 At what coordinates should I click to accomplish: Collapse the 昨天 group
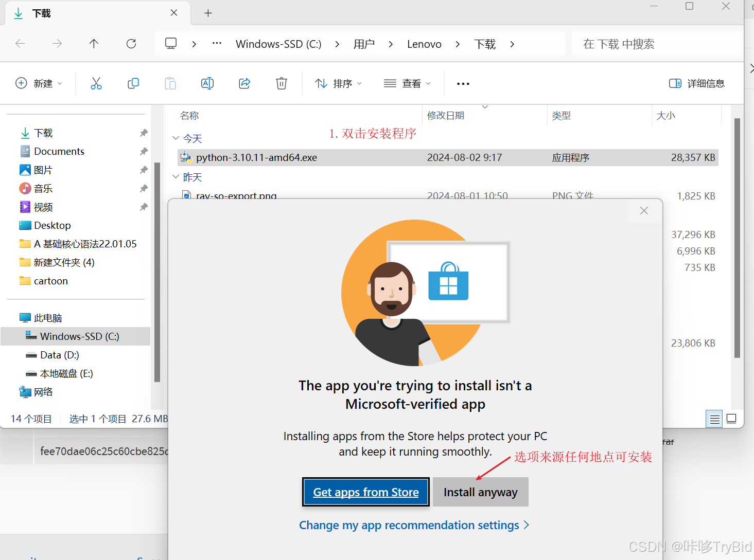[x=176, y=176]
